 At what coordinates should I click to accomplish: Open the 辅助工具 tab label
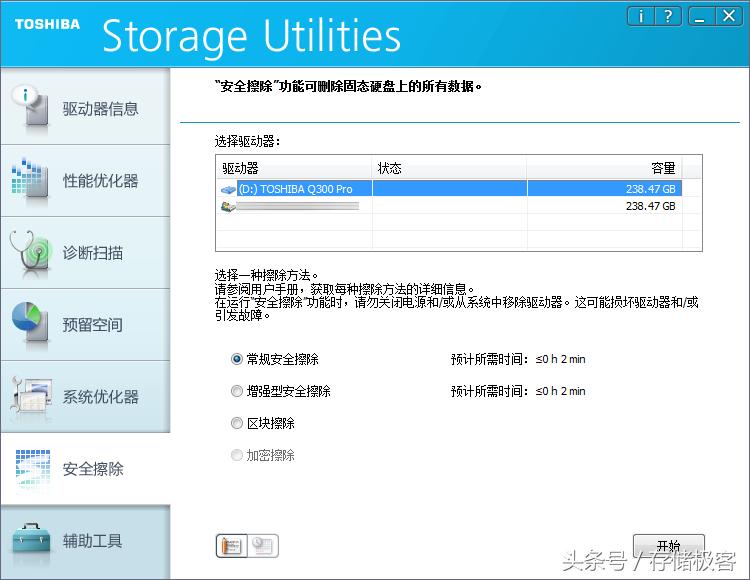(x=93, y=541)
